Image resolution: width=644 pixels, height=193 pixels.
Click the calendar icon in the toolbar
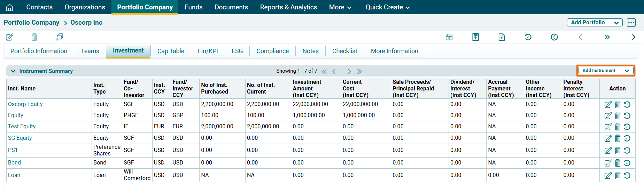[x=449, y=37]
